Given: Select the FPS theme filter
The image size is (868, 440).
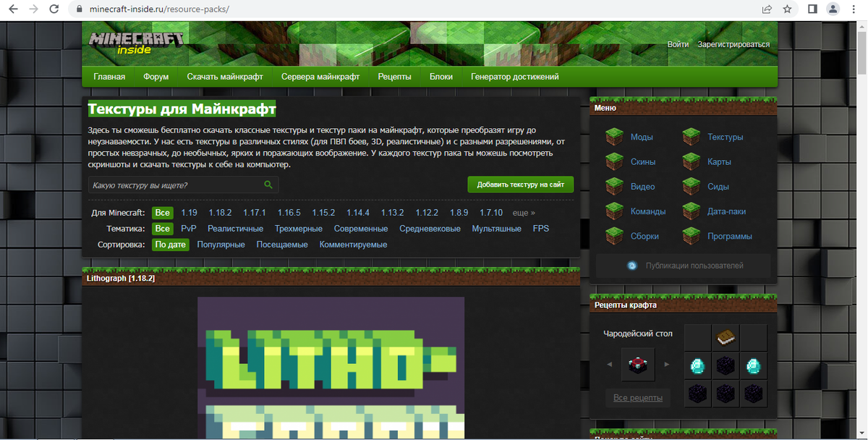Looking at the screenshot, I should coord(541,229).
